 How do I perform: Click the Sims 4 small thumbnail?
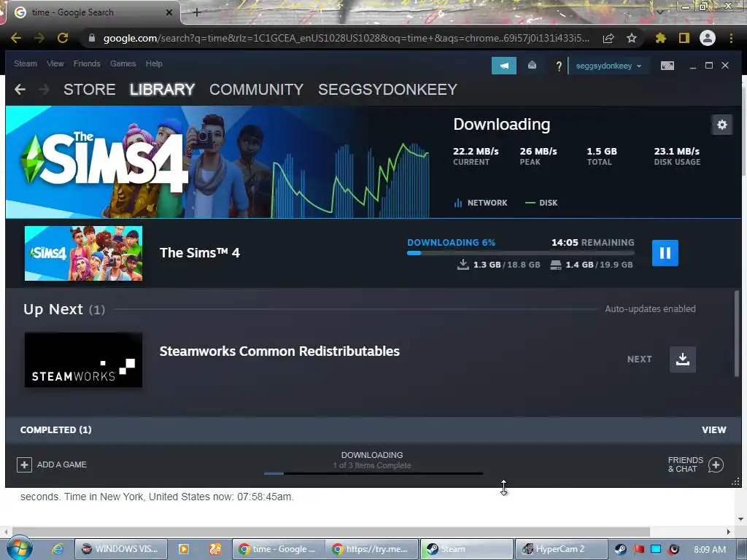coord(83,253)
